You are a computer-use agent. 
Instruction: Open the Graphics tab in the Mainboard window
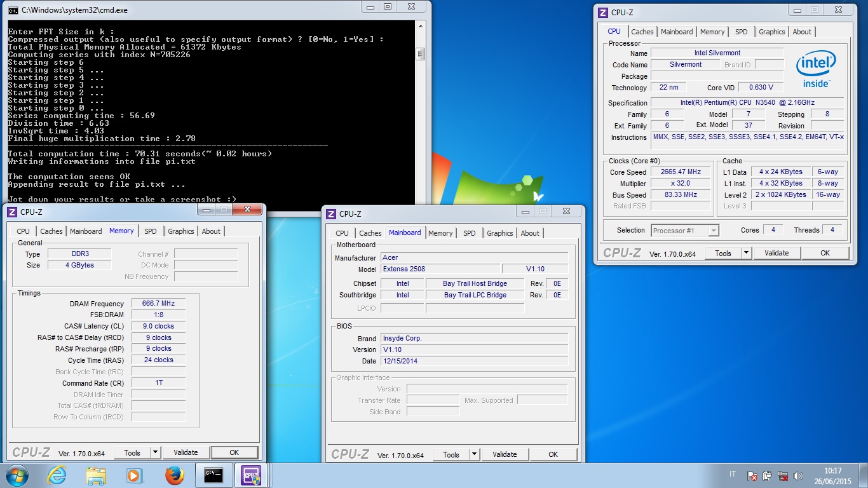coord(500,233)
